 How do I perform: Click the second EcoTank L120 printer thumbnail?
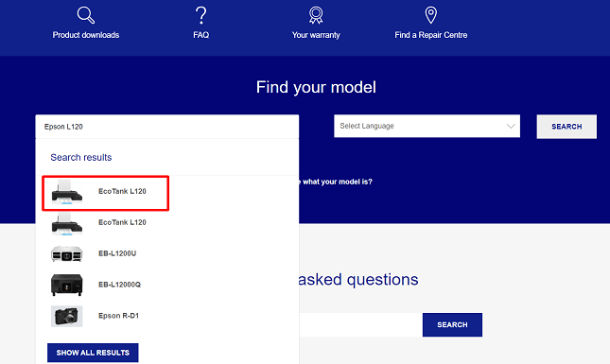(67, 224)
